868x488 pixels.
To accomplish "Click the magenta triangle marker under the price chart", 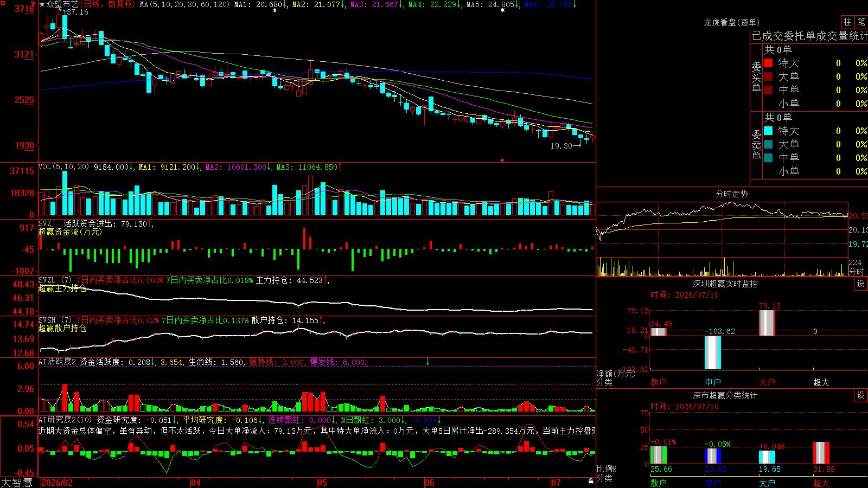I will point(502,160).
